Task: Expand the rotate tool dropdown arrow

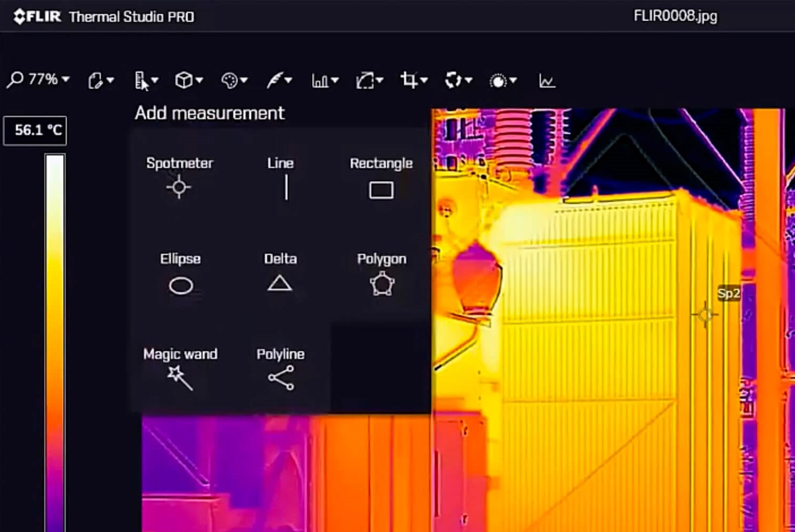Action: (x=379, y=81)
